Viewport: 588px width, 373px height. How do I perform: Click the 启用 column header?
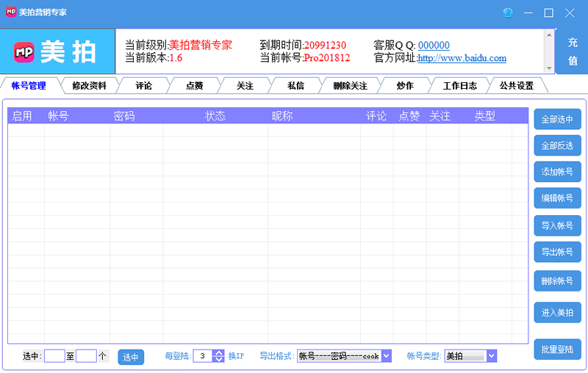(x=22, y=116)
